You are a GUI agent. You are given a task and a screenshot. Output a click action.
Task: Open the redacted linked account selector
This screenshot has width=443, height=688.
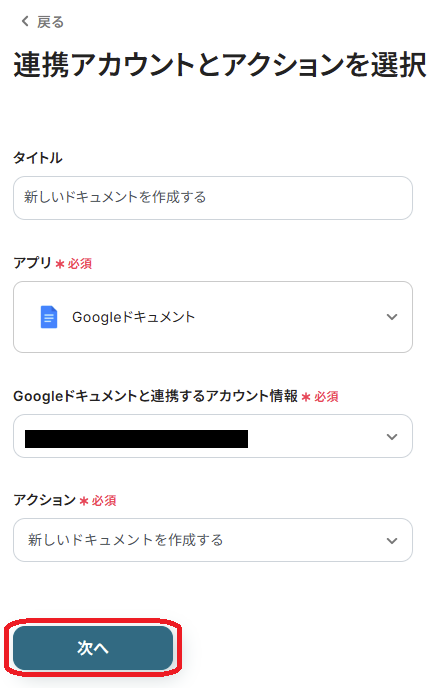(x=213, y=436)
